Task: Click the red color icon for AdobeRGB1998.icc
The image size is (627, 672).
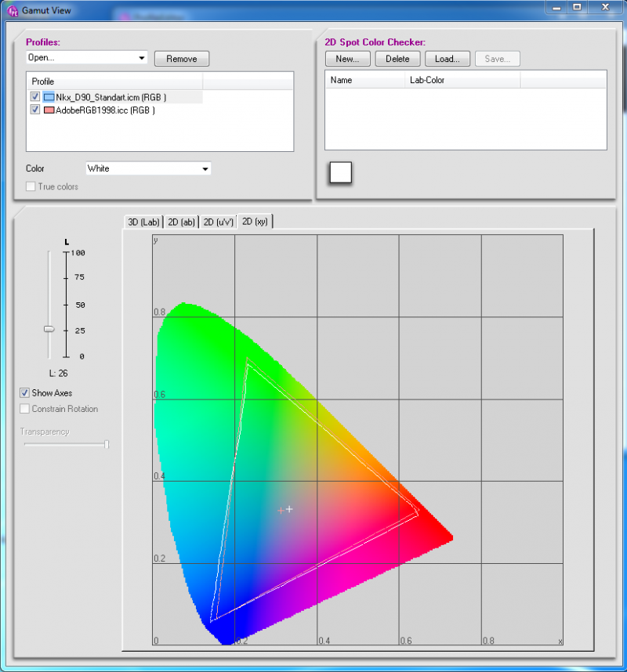Action: pyautogui.click(x=49, y=110)
